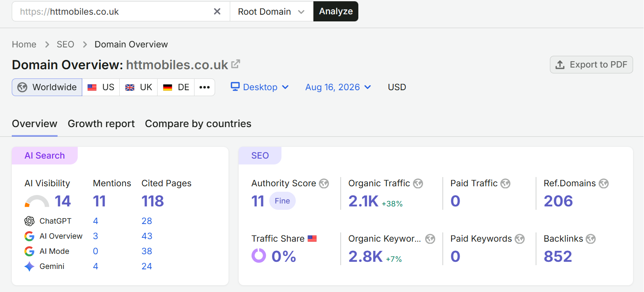Clear the domain search field with X
The height and width of the screenshot is (292, 644).
217,12
